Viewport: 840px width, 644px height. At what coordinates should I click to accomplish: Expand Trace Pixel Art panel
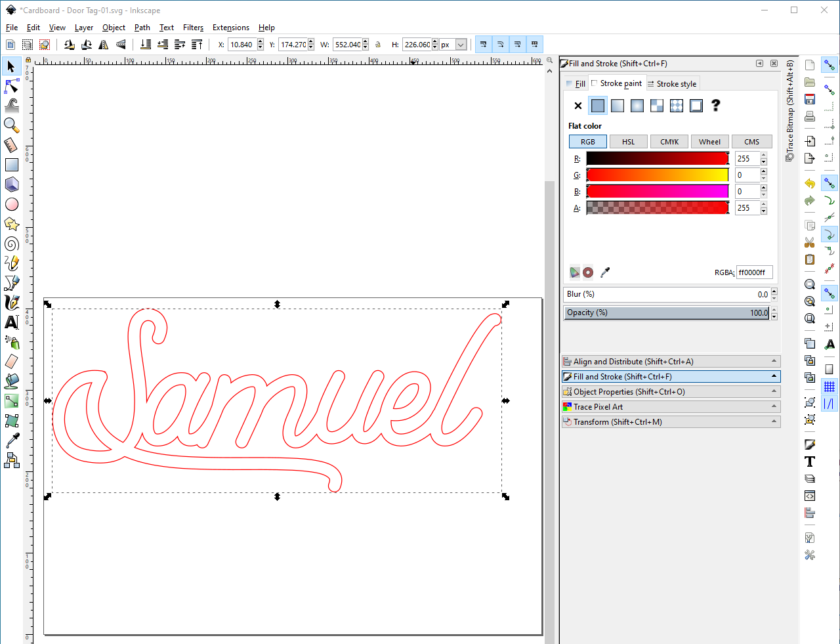[671, 406]
